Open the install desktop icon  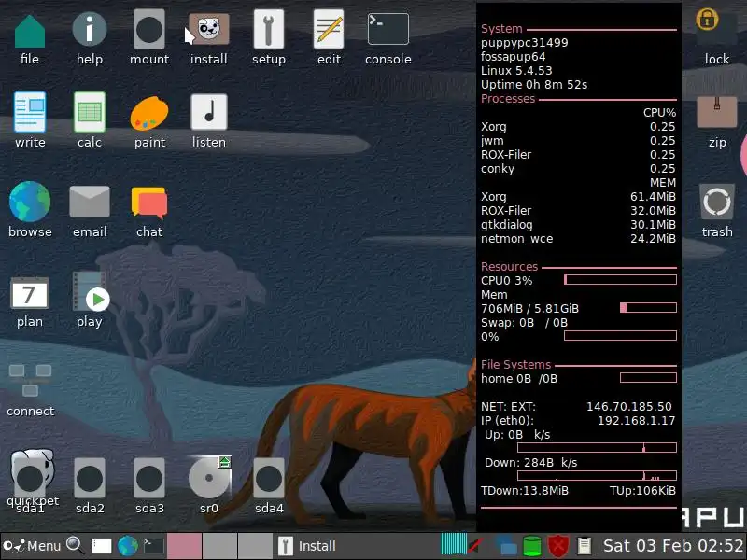[x=208, y=30]
